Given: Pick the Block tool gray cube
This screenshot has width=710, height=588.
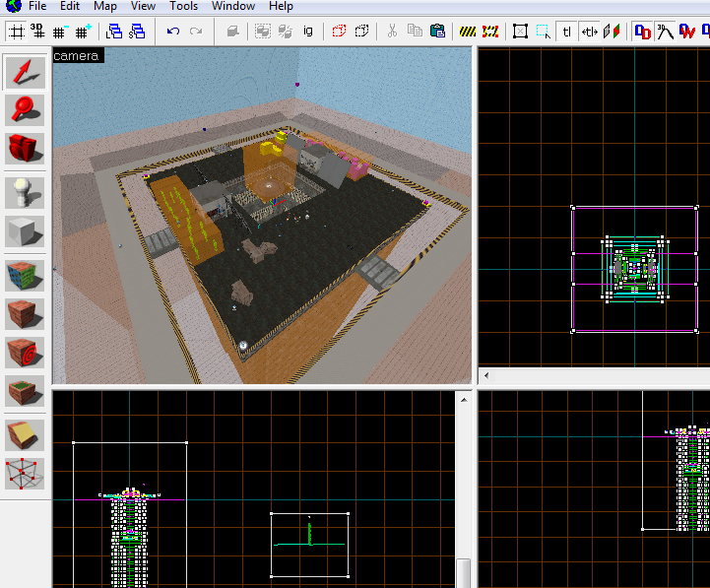Looking at the screenshot, I should [x=24, y=232].
